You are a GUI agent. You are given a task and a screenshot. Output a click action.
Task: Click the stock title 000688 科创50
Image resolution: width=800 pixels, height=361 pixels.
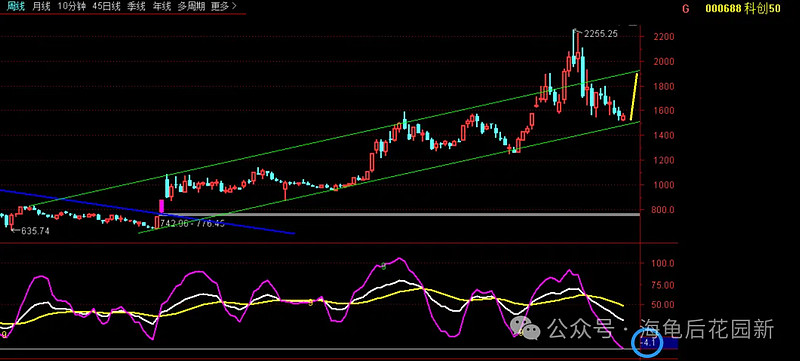point(742,9)
